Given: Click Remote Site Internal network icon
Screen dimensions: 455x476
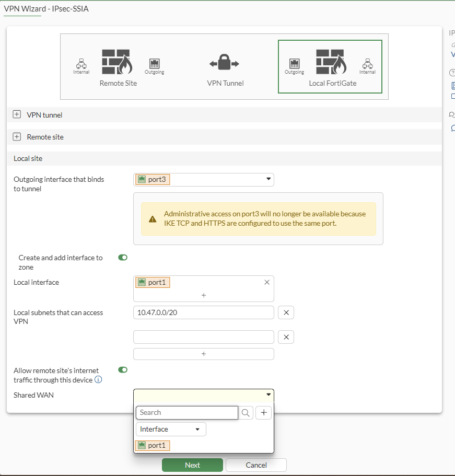Looking at the screenshot, I should pos(81,64).
